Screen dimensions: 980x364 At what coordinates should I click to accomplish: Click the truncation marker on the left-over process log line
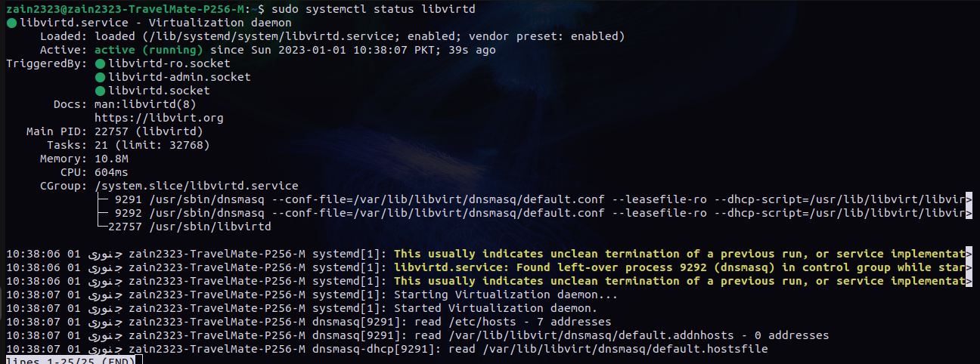969,267
